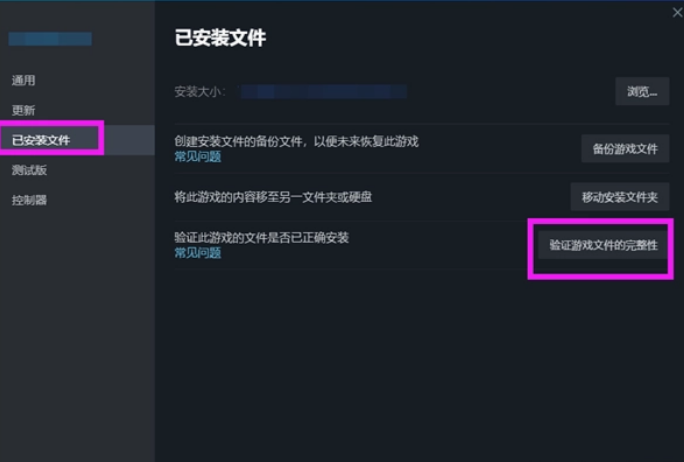Viewport: 684px width, 462px height.
Task: Click the 已安装文件 page heading
Action: pos(220,38)
